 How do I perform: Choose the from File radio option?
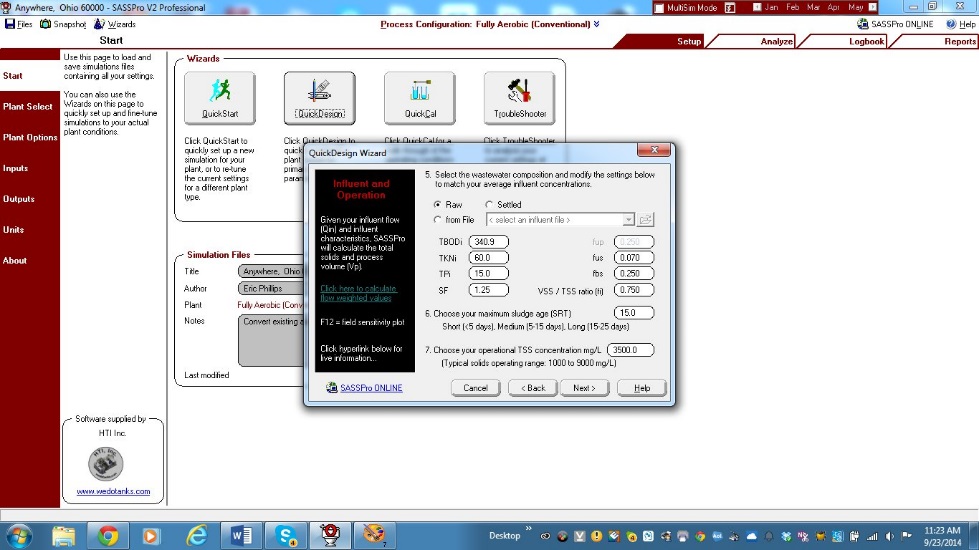[438, 220]
